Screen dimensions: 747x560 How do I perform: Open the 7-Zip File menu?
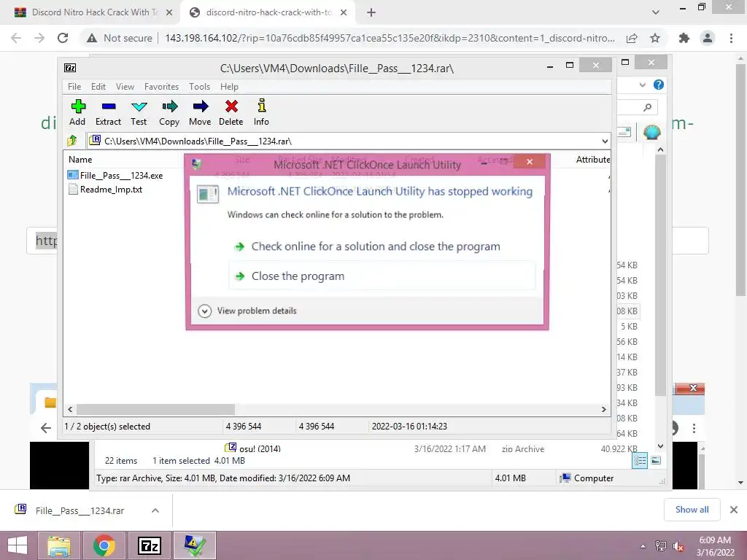74,87
